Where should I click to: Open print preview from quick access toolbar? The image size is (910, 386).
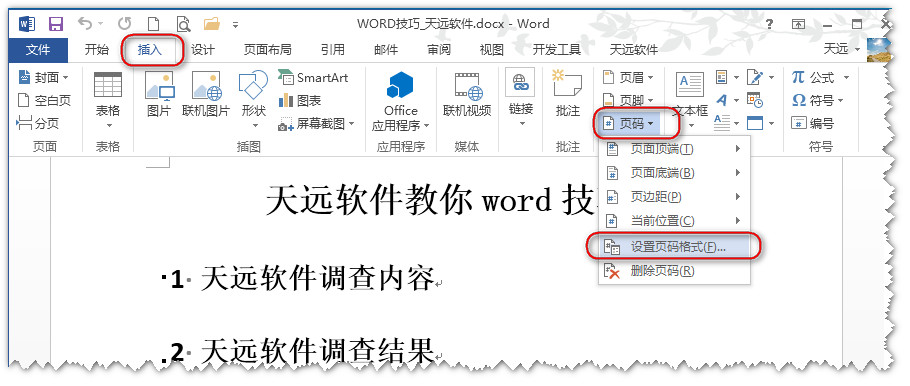point(183,24)
